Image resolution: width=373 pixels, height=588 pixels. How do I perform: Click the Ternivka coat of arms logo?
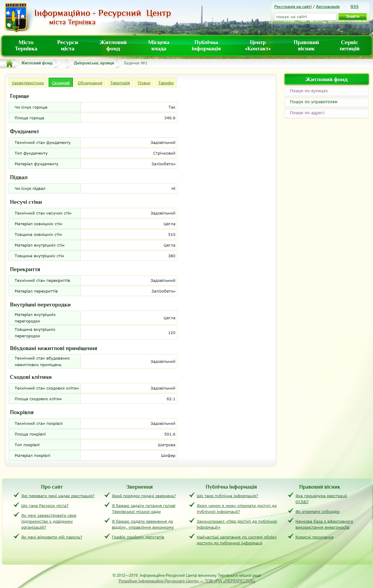pyautogui.click(x=16, y=17)
